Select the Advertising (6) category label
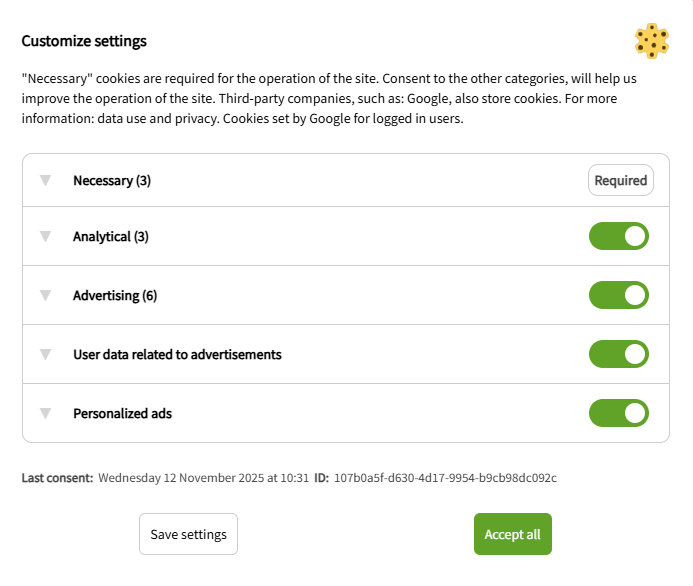The image size is (693, 586). point(115,295)
